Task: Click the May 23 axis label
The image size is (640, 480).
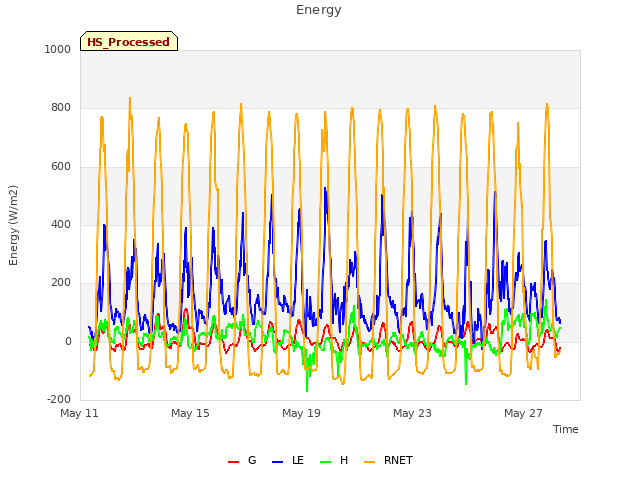Action: (412, 413)
